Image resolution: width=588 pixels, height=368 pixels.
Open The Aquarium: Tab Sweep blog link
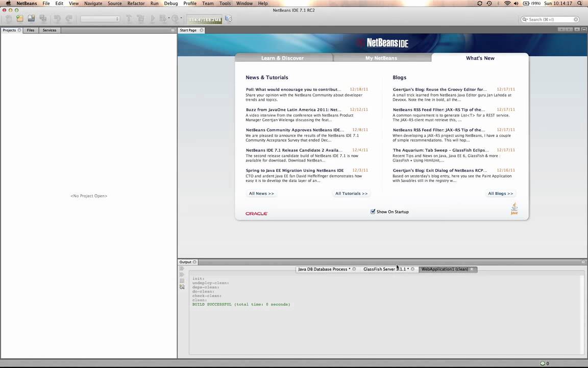[440, 150]
